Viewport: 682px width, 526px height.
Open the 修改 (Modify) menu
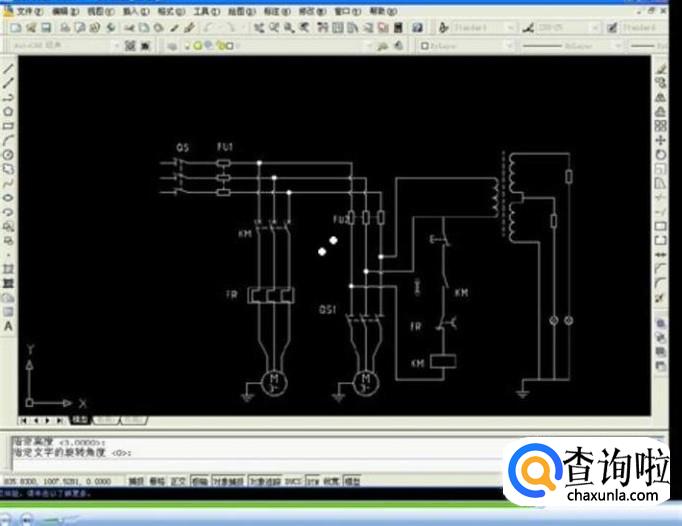click(x=312, y=11)
